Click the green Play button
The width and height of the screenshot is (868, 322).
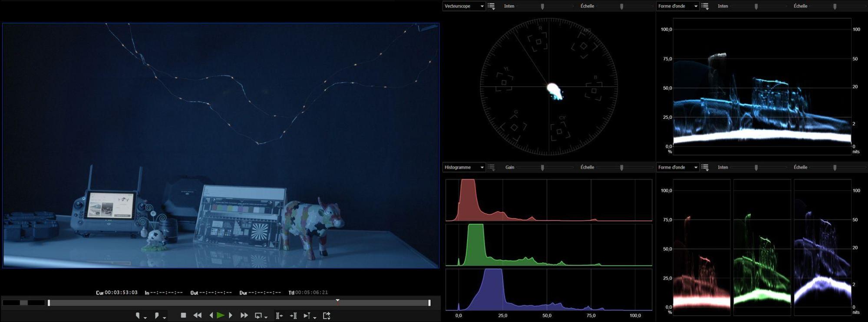[221, 315]
